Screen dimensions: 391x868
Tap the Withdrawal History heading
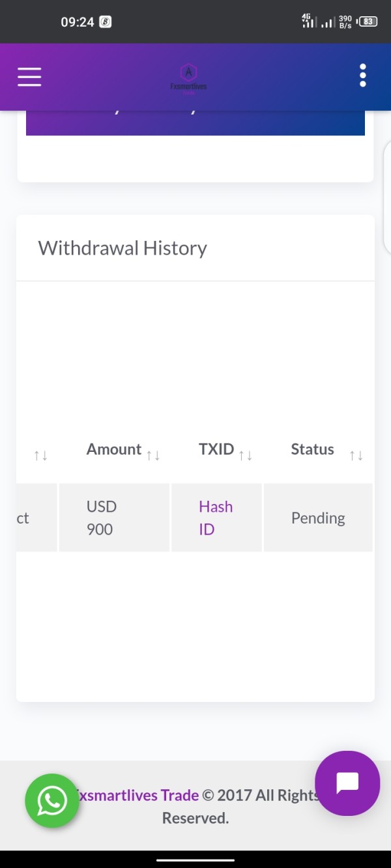pos(123,248)
